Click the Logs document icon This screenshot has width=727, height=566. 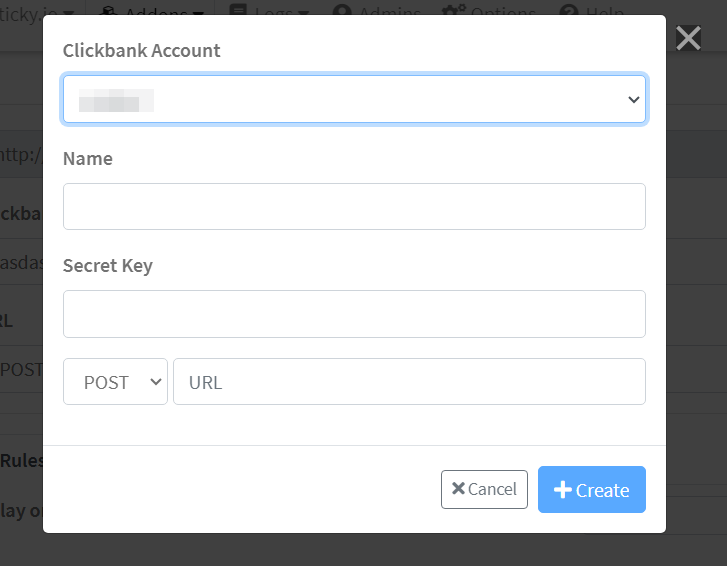pyautogui.click(x=238, y=12)
